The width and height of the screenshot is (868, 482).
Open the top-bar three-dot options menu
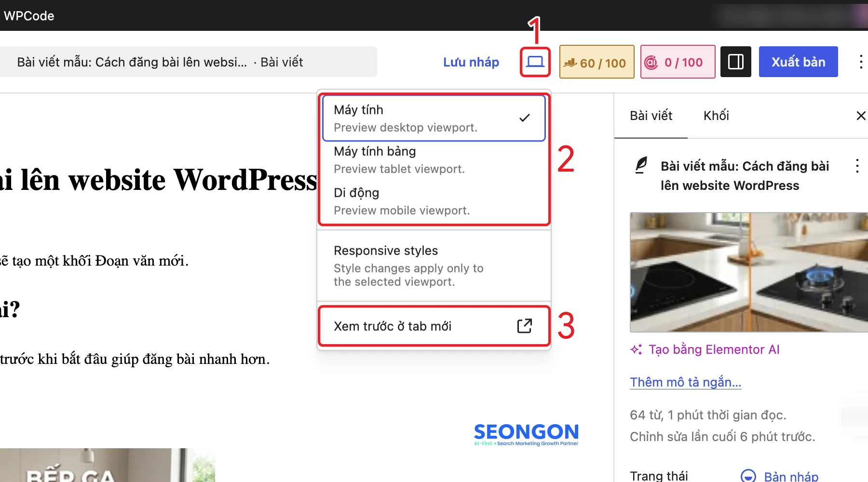tap(861, 62)
